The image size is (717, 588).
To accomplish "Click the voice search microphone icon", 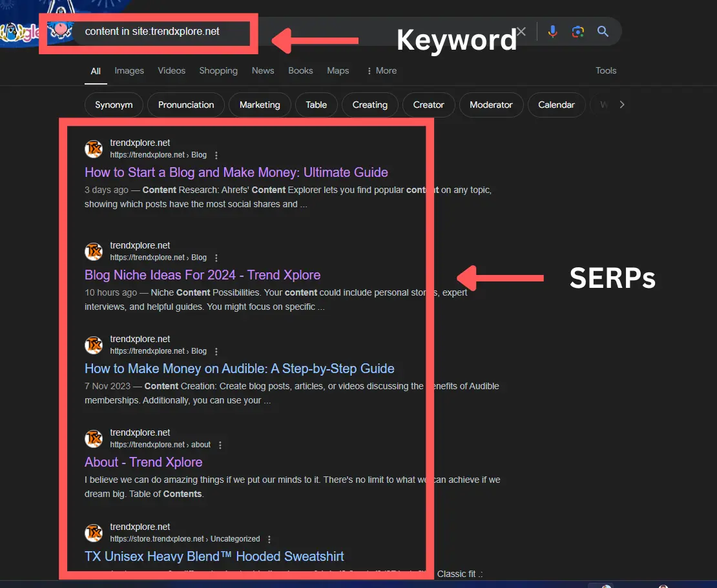I will coord(553,31).
